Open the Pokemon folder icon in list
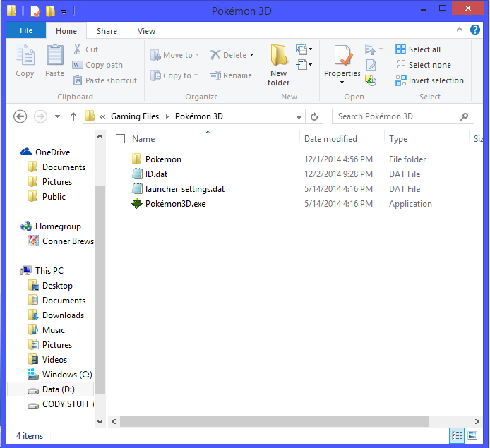 pos(136,159)
